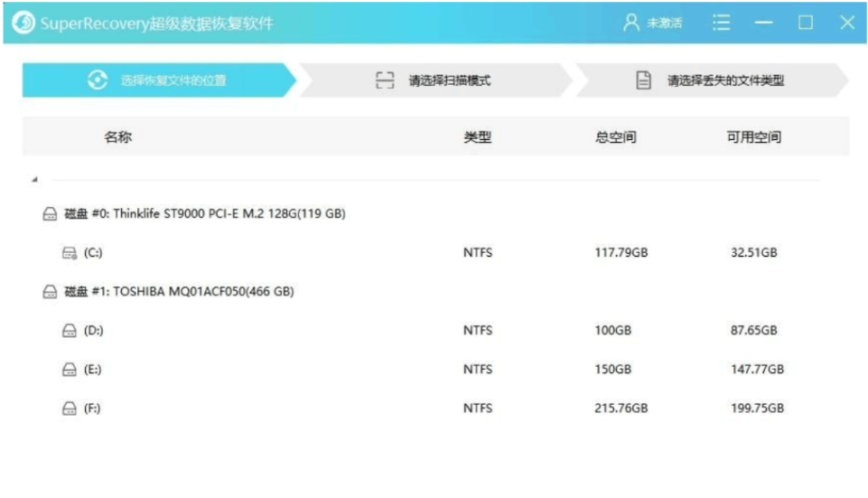Sort by the 可用空间 column header
This screenshot has width=868, height=498.
pyautogui.click(x=754, y=137)
